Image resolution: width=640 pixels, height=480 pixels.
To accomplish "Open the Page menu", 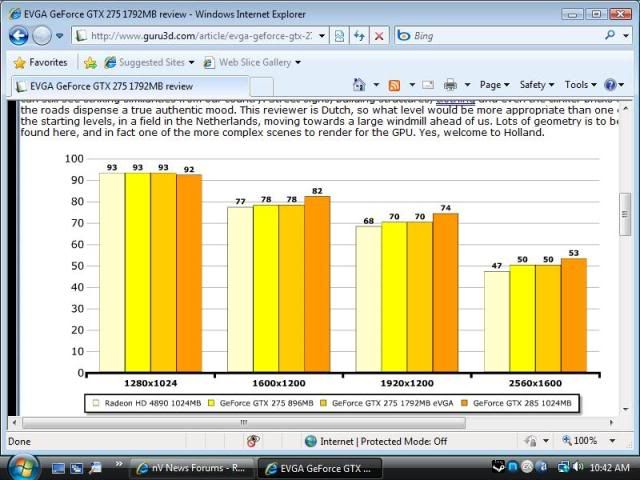I will (494, 85).
